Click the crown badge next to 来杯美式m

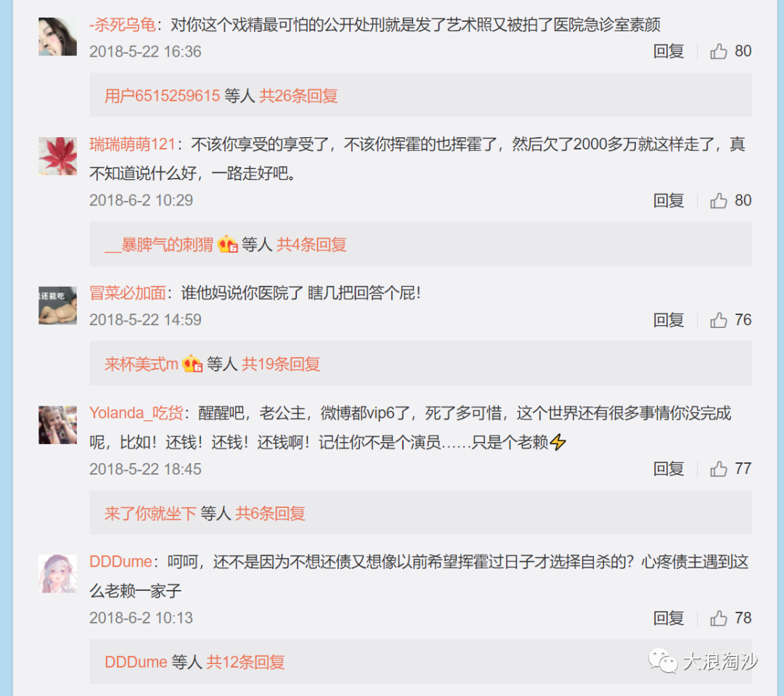(x=192, y=364)
